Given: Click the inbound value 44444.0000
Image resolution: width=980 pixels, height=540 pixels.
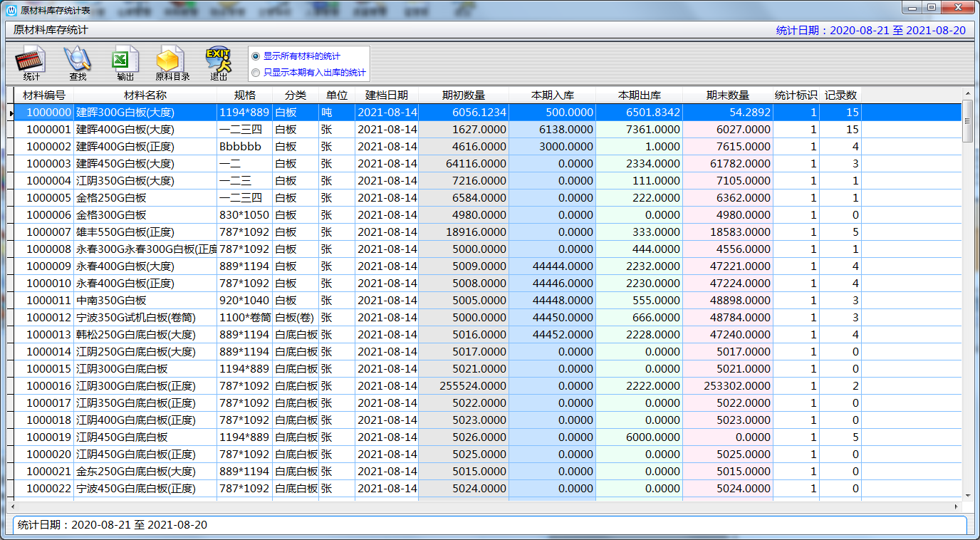Looking at the screenshot, I should tap(553, 266).
